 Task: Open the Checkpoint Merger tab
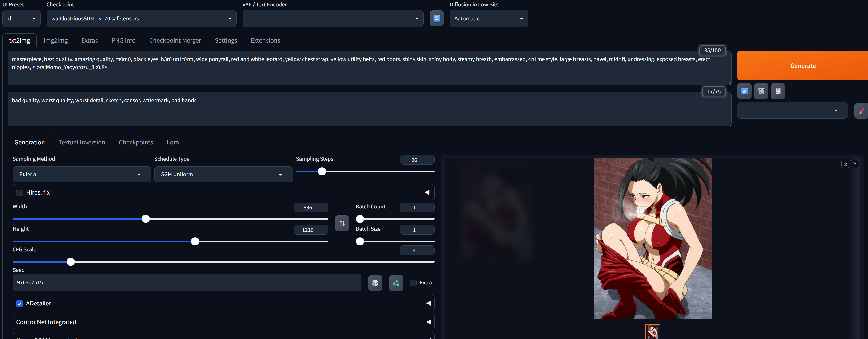tap(175, 40)
